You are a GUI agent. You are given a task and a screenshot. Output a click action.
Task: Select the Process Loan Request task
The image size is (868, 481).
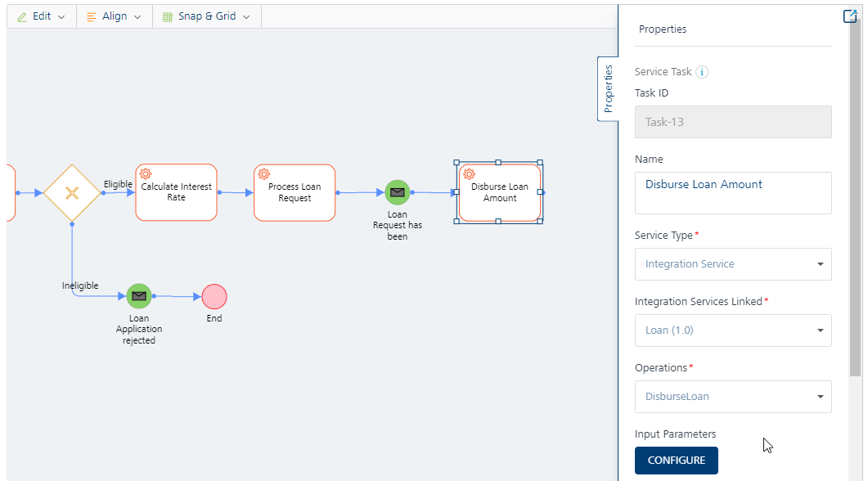coord(295,192)
